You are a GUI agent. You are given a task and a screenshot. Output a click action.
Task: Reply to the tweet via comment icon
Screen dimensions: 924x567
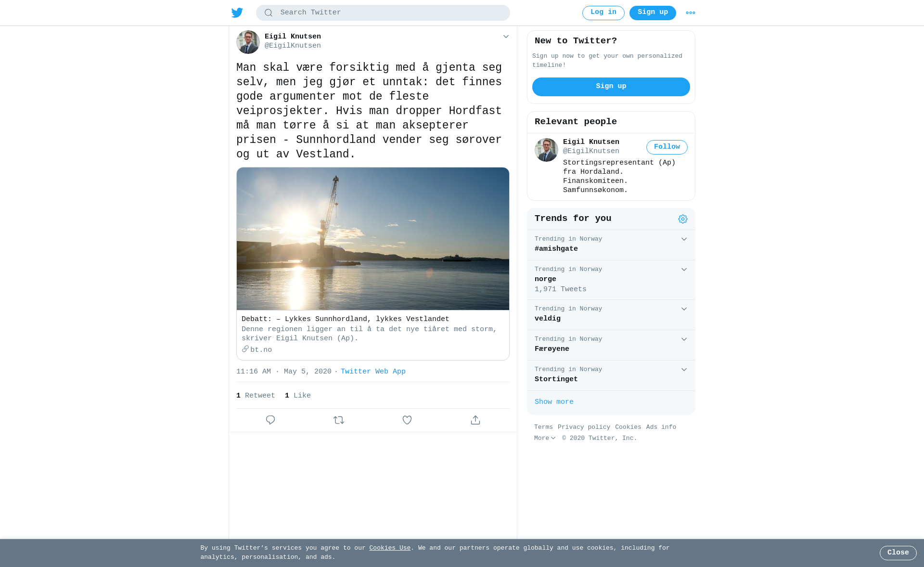point(270,420)
